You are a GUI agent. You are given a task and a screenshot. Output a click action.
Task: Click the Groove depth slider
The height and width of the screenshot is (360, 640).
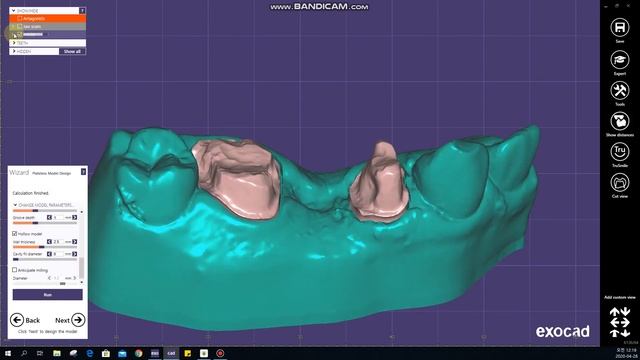44,223
